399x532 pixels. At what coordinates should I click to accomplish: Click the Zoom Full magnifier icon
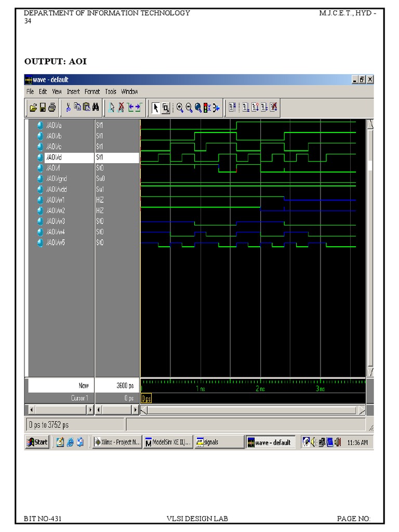(x=198, y=108)
